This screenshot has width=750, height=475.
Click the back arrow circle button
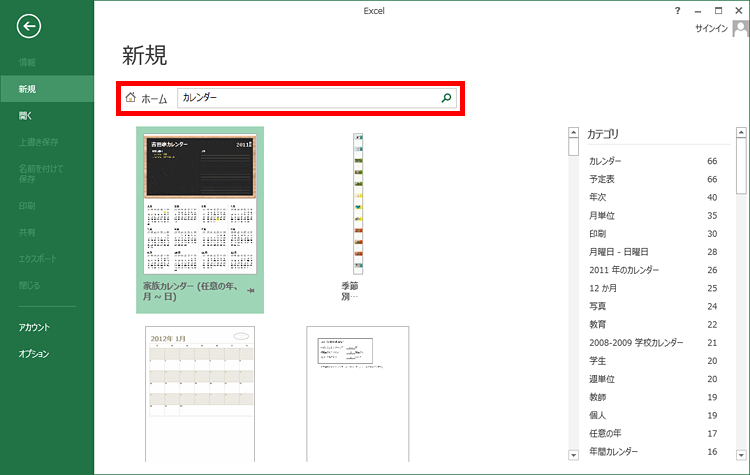(29, 27)
